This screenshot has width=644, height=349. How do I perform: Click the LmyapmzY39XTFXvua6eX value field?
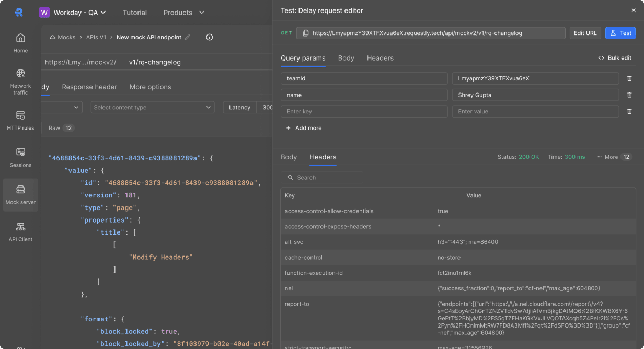[x=536, y=78]
